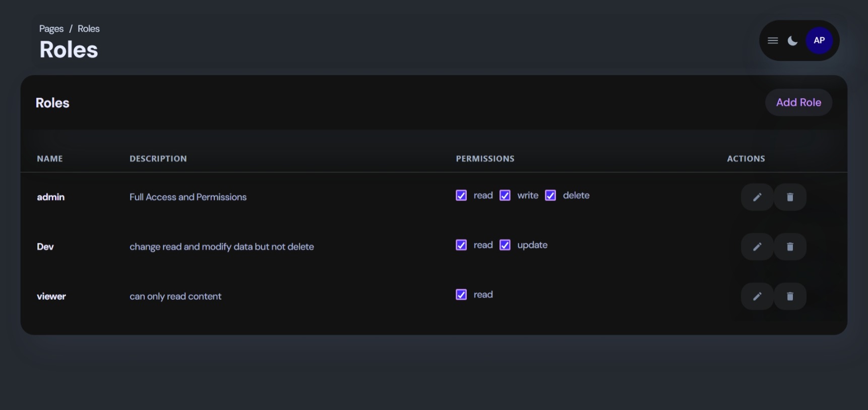Viewport: 868px width, 410px height.
Task: Click the Add Role button
Action: click(x=798, y=102)
